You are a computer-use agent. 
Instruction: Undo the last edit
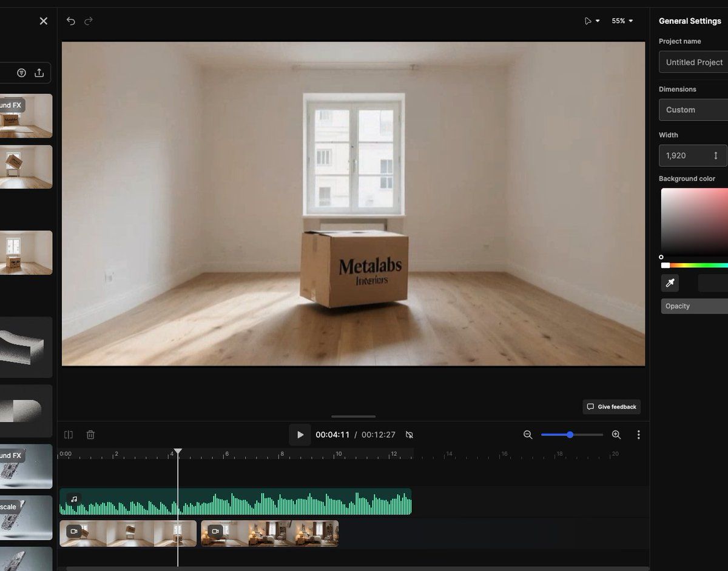70,21
